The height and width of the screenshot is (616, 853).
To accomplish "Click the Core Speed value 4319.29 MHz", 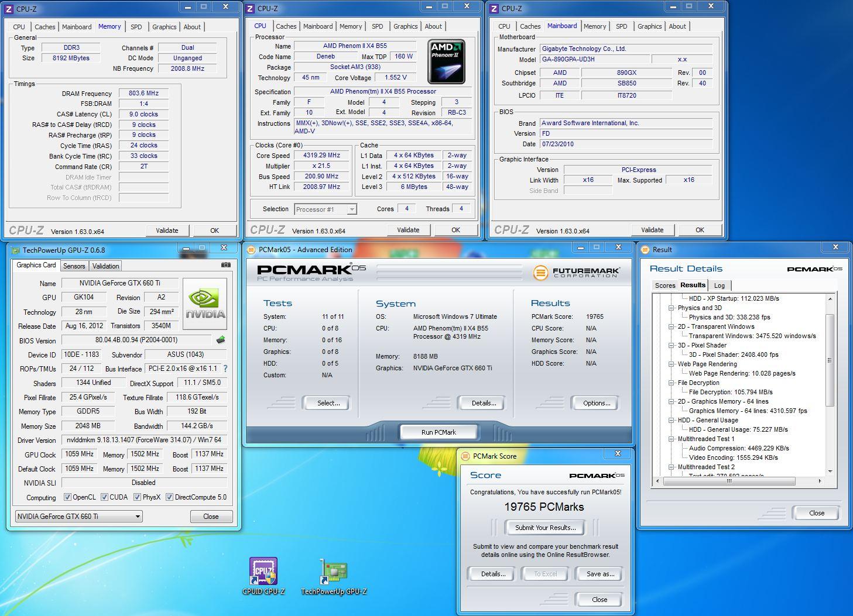I will [x=321, y=155].
